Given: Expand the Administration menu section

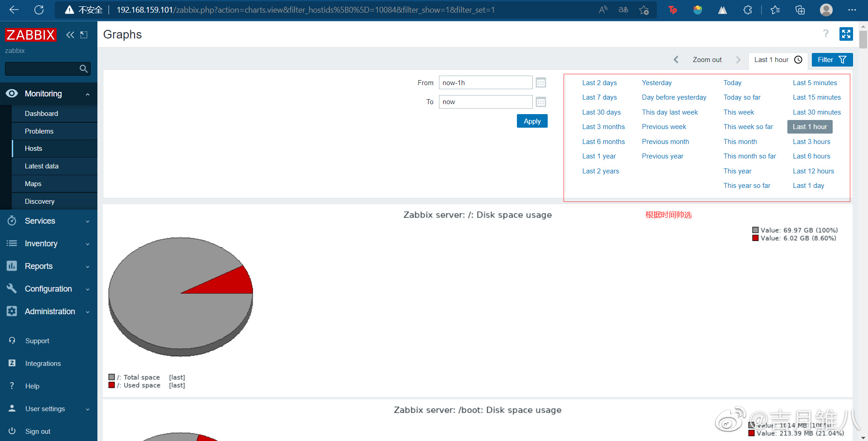Looking at the screenshot, I should tap(87, 312).
